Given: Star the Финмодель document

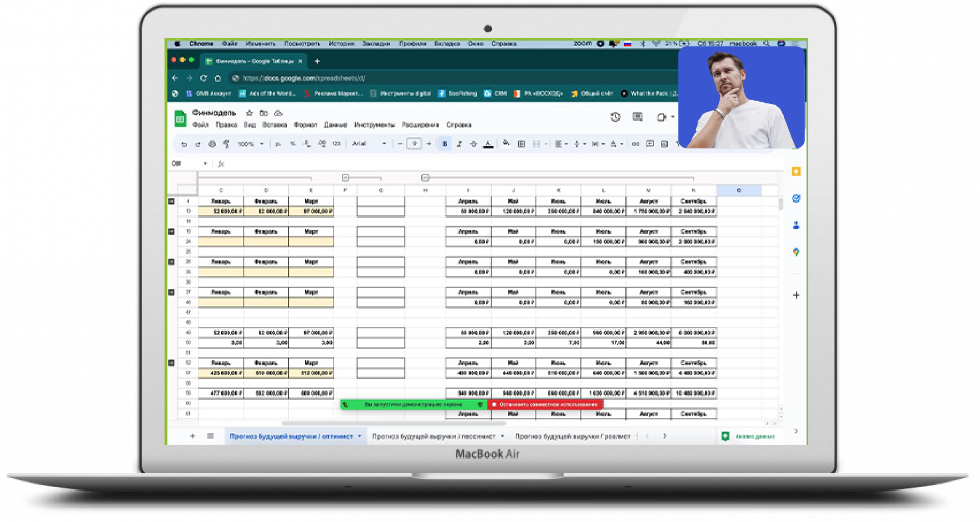Looking at the screenshot, I should point(250,113).
